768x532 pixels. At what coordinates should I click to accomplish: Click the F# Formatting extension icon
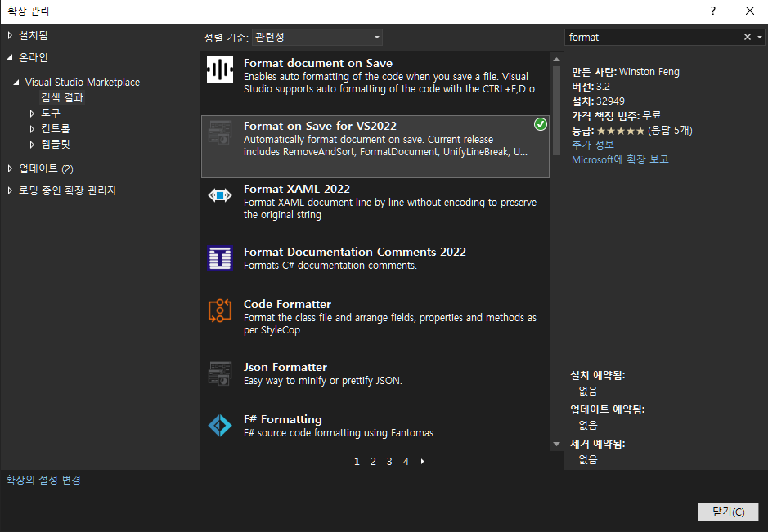point(220,426)
